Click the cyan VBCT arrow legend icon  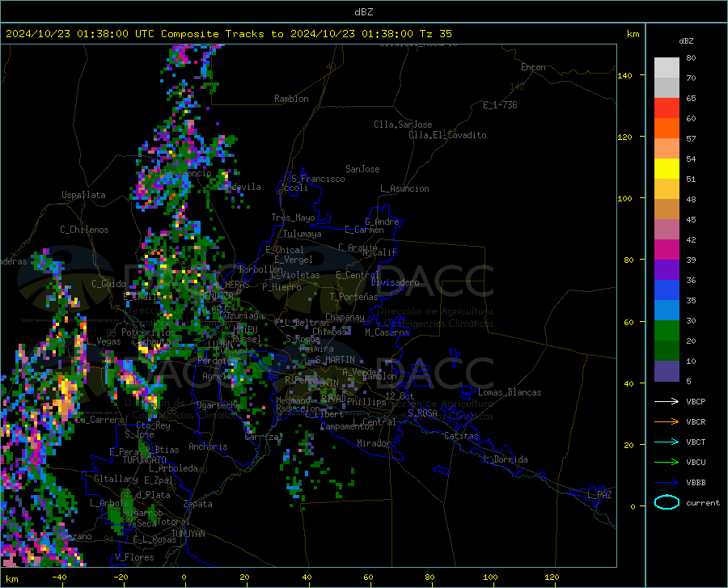pyautogui.click(x=667, y=442)
